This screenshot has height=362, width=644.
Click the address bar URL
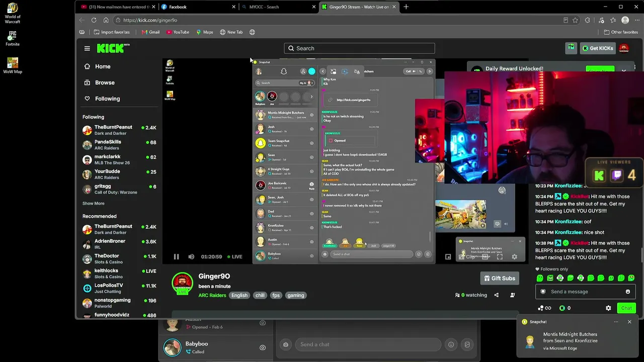coord(150,20)
